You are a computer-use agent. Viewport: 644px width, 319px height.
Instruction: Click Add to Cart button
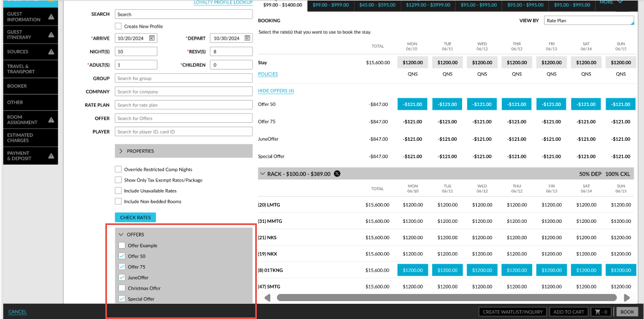tap(569, 312)
